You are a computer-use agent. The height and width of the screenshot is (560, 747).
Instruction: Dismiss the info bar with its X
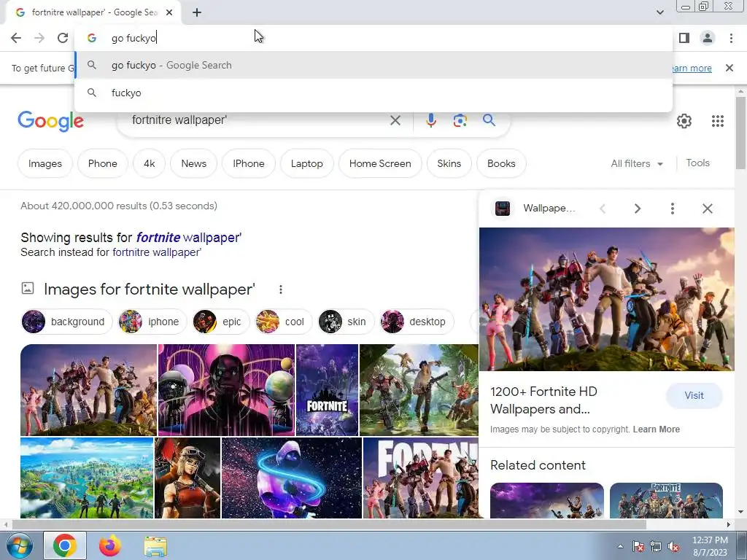click(729, 68)
